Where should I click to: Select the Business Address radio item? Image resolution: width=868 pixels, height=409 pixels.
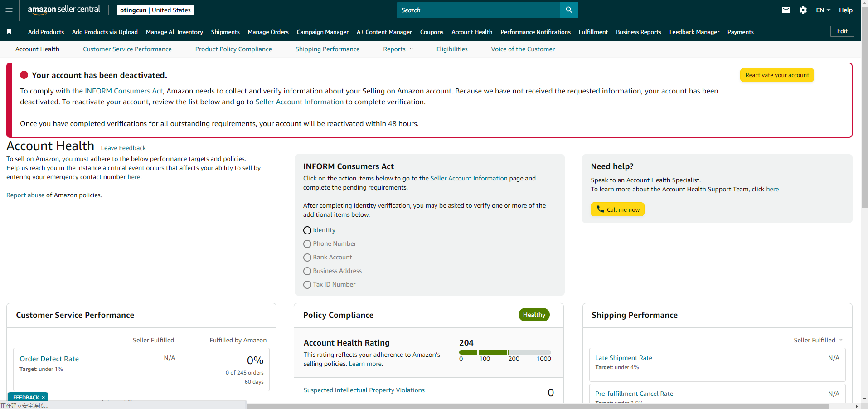(x=307, y=271)
